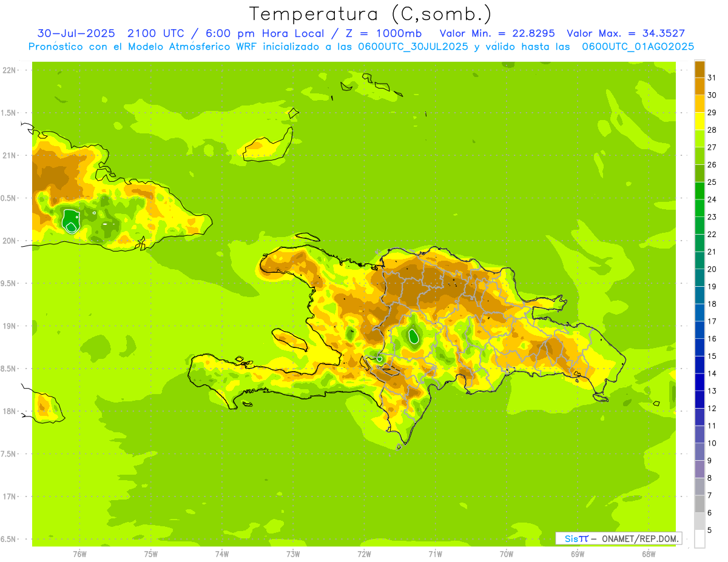Click the "75W" longitude axis label
Viewport: 728px width, 562px height.
[151, 554]
